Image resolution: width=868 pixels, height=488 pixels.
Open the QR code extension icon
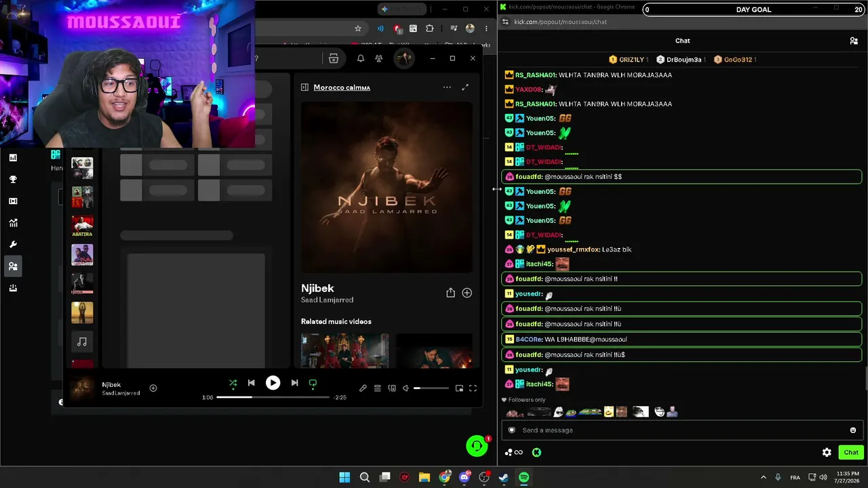[413, 28]
